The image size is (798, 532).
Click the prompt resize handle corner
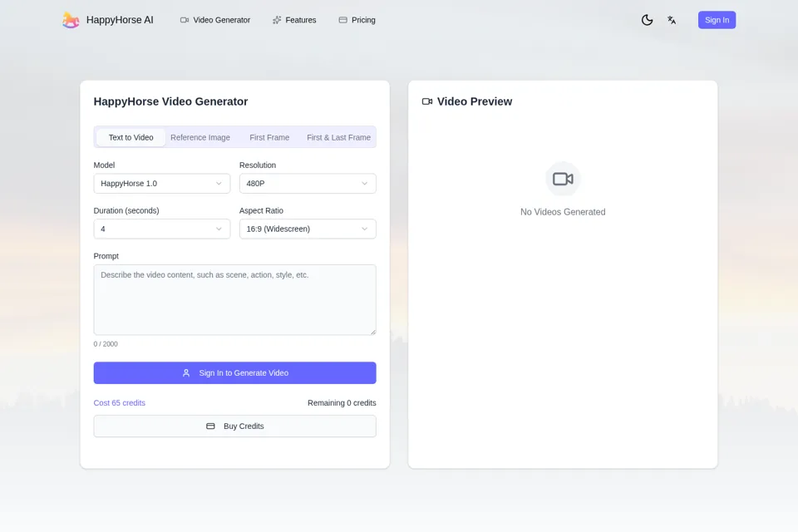pos(373,332)
